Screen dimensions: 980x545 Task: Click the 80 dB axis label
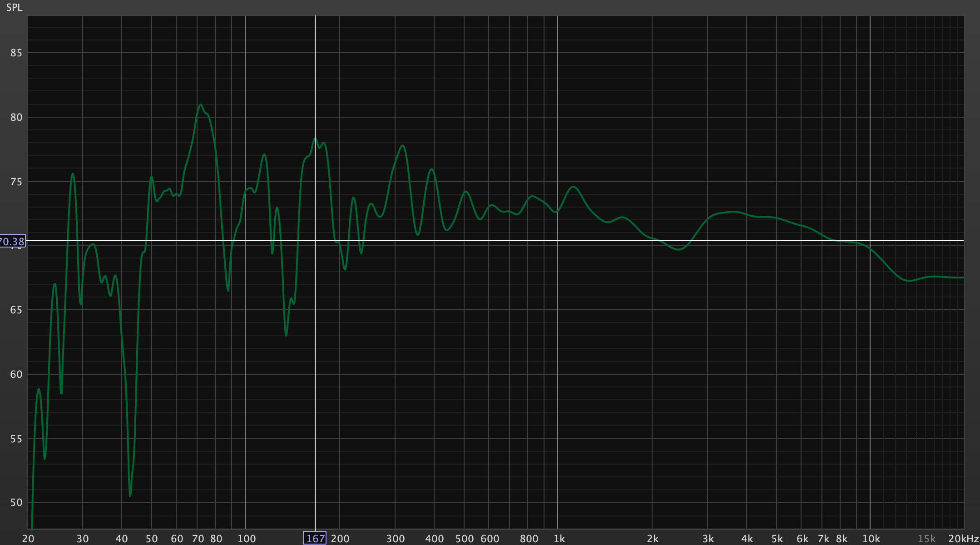[16, 118]
